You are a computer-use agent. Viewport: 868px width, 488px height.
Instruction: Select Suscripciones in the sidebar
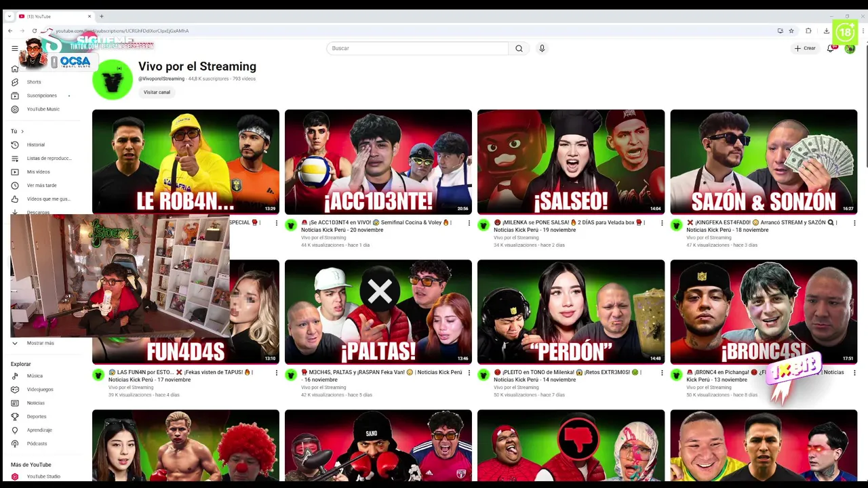click(42, 96)
